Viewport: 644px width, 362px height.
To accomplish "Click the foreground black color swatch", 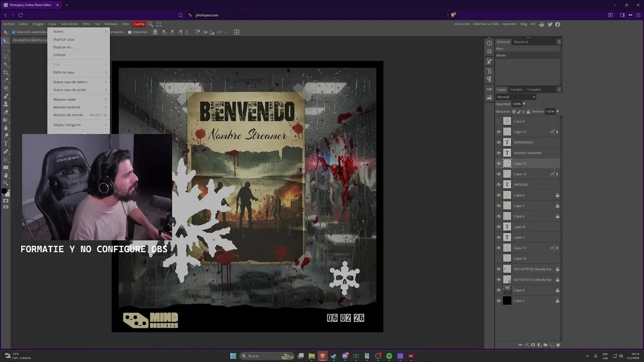I will [x=5, y=191].
